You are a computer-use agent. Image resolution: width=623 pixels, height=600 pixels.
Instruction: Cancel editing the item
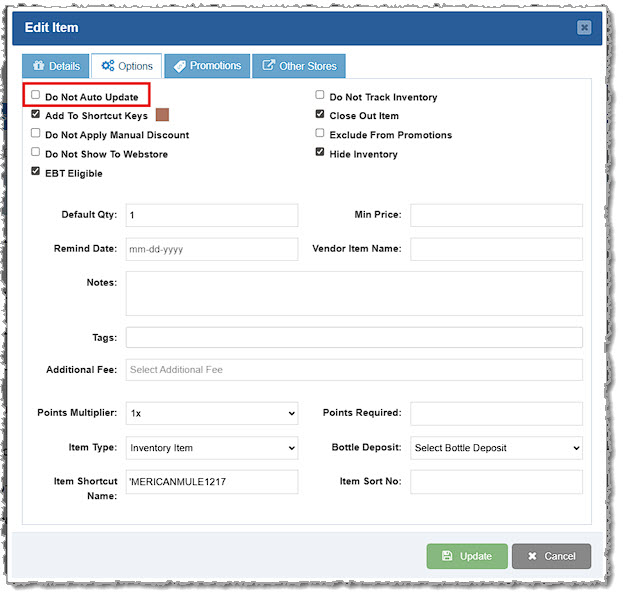point(551,556)
